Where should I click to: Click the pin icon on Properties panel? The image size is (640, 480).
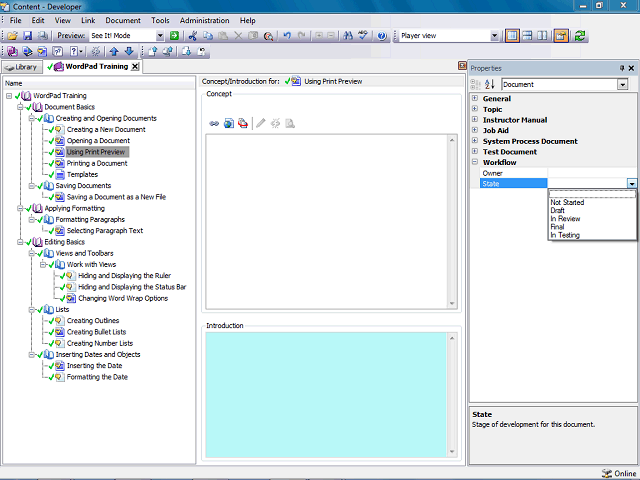click(622, 68)
